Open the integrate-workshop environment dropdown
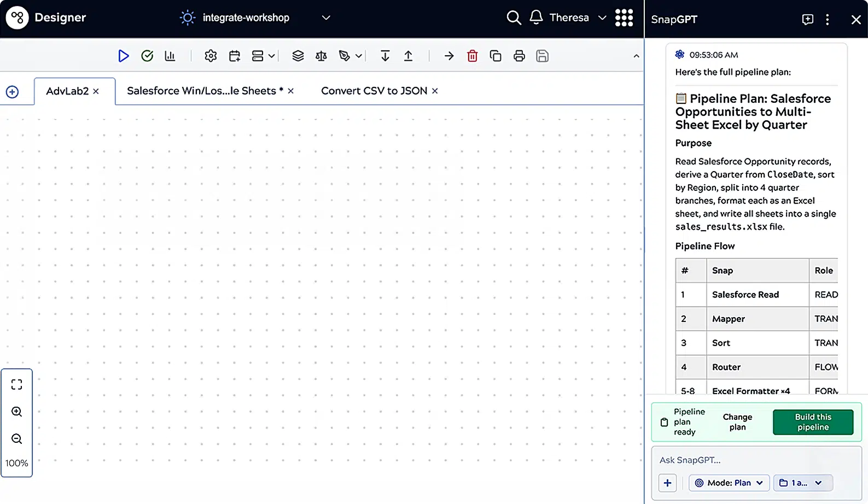 point(256,17)
